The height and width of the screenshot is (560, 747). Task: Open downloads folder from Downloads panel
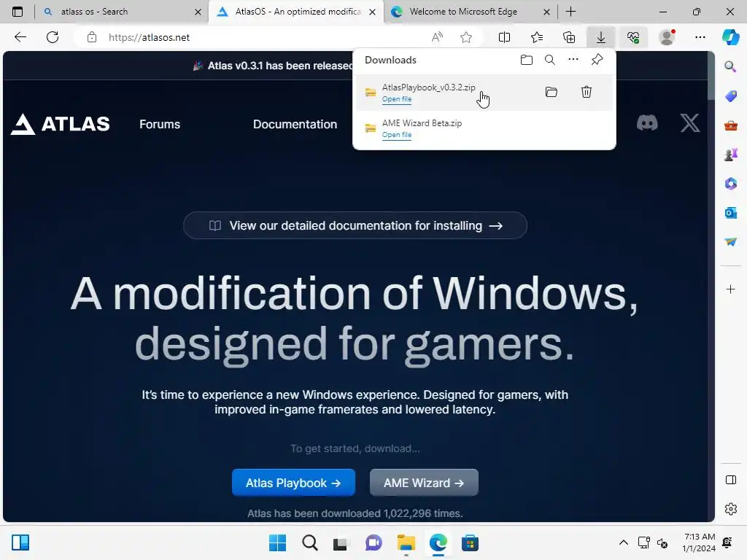527,60
